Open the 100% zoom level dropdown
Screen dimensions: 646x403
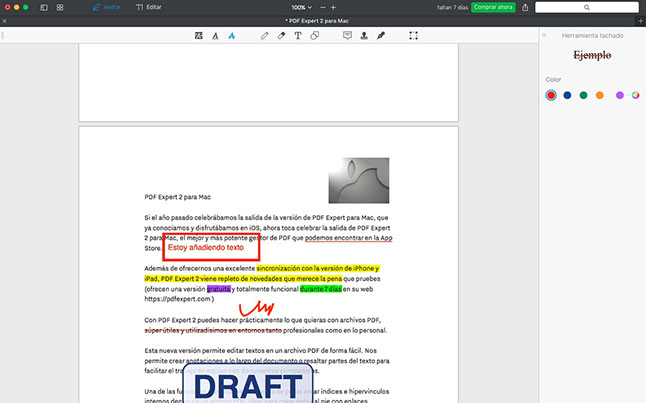(x=301, y=7)
